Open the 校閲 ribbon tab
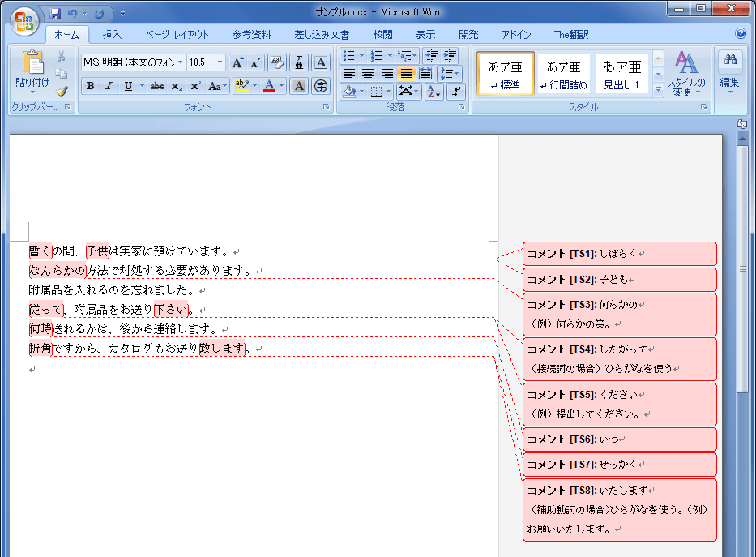The width and height of the screenshot is (756, 557). pos(382,34)
